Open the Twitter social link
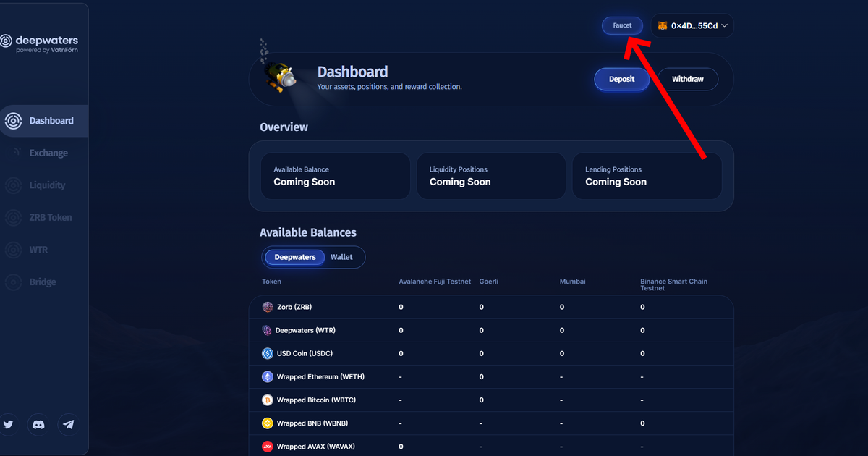The height and width of the screenshot is (456, 868). 8,425
